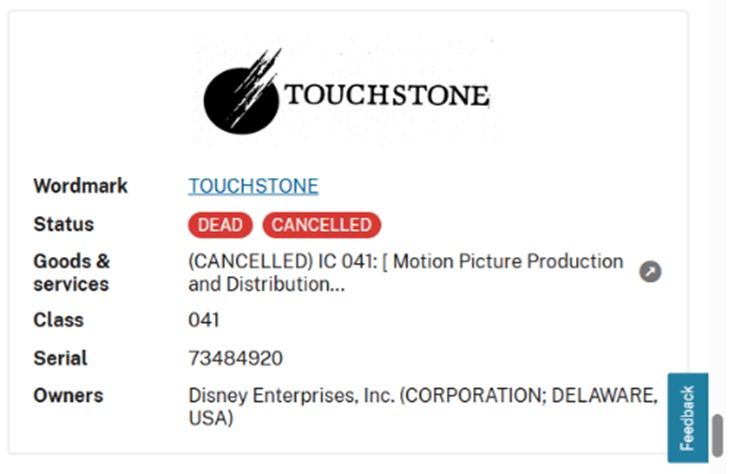The image size is (748, 474).
Task: Click the red DEAD status badge
Action: [x=220, y=225]
